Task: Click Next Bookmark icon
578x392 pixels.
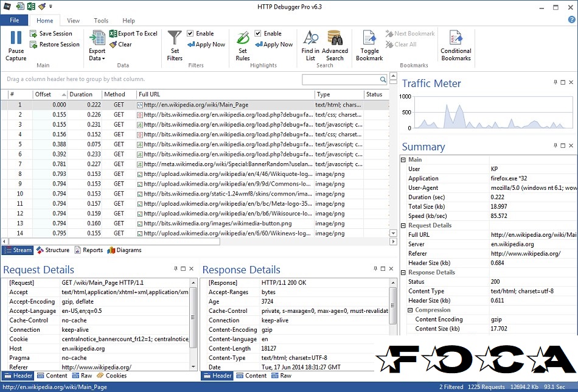Action: (x=389, y=33)
